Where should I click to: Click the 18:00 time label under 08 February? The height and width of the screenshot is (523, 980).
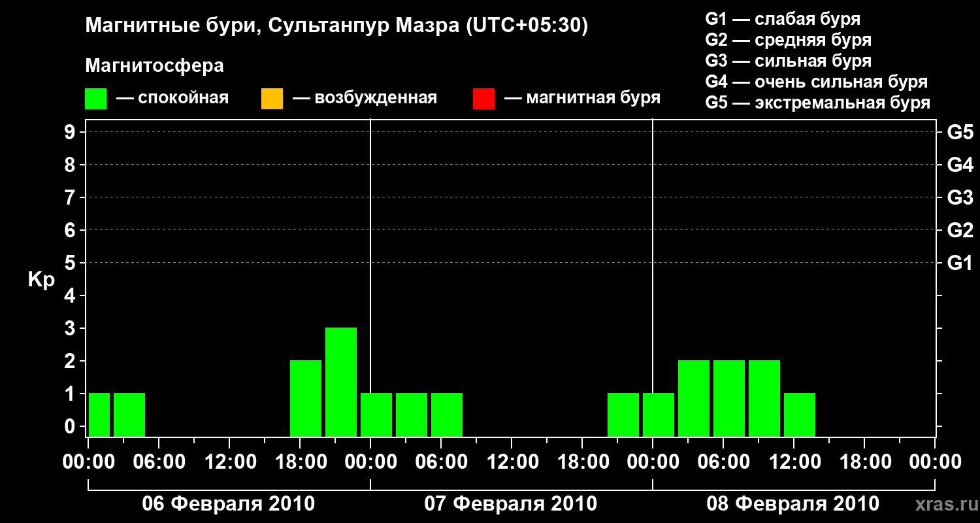click(x=864, y=462)
